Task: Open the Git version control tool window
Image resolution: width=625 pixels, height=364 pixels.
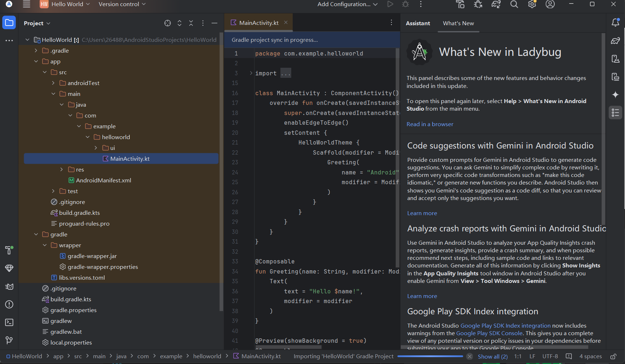Action: (x=9, y=340)
